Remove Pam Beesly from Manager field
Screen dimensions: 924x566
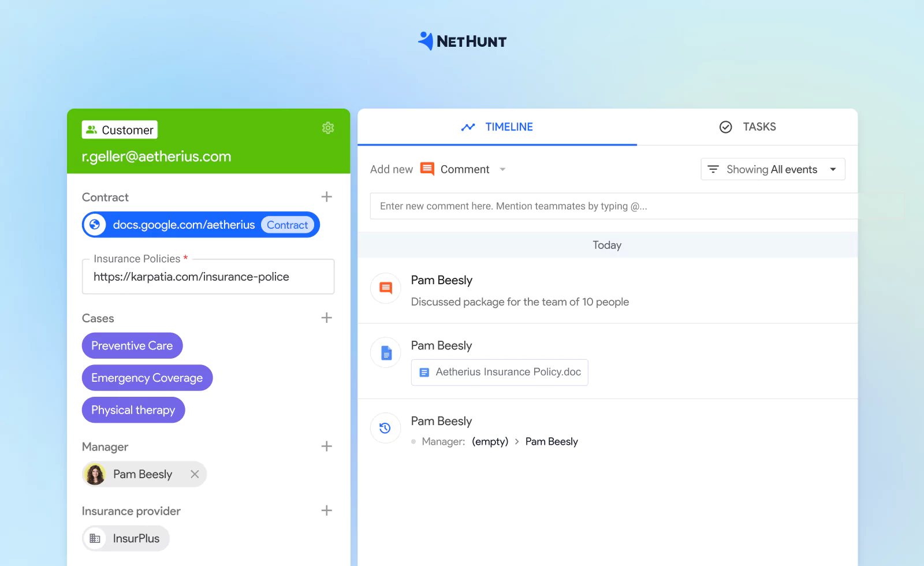tap(195, 474)
